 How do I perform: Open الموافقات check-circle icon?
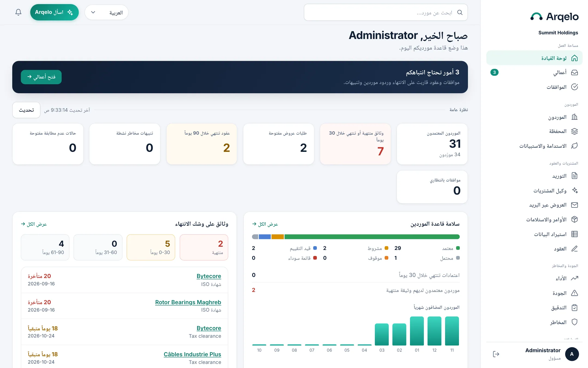point(574,87)
